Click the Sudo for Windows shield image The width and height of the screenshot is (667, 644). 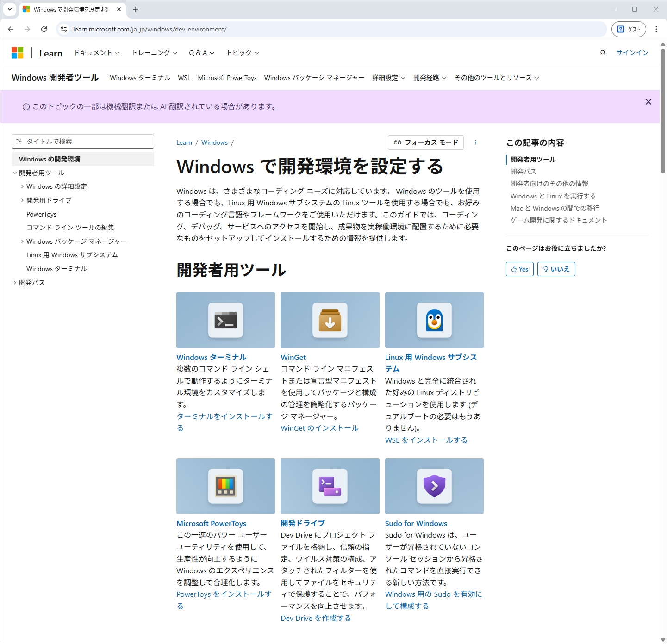point(434,486)
